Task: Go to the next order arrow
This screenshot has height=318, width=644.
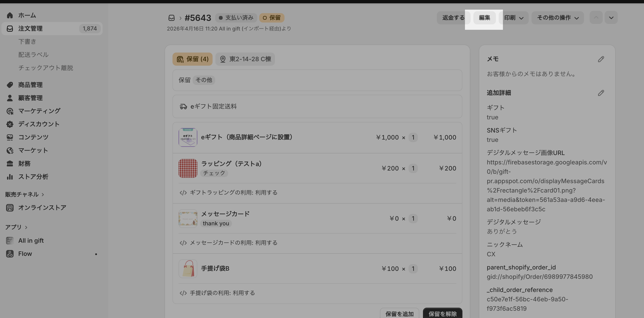Action: (x=611, y=18)
